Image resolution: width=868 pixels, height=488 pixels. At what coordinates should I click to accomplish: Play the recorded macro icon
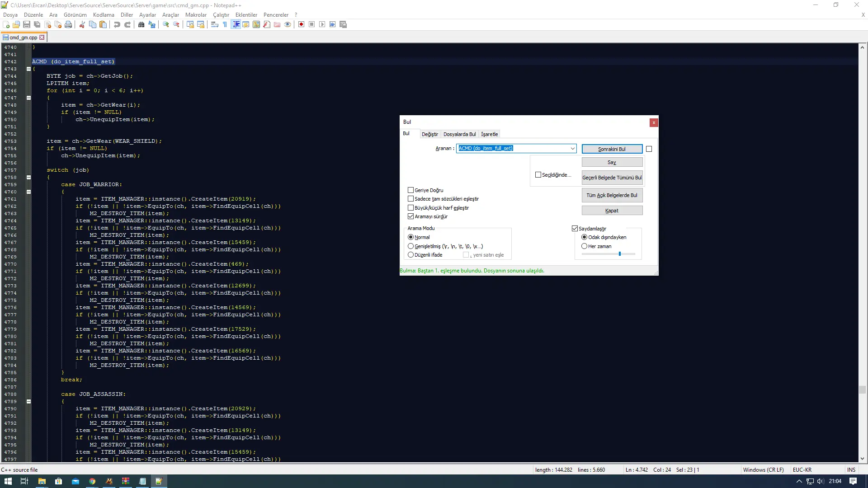point(322,24)
